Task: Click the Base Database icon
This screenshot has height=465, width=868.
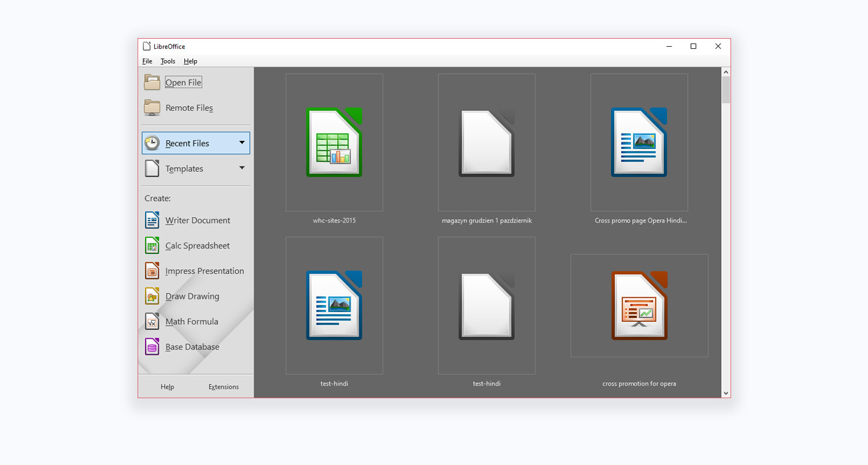Action: coord(152,347)
